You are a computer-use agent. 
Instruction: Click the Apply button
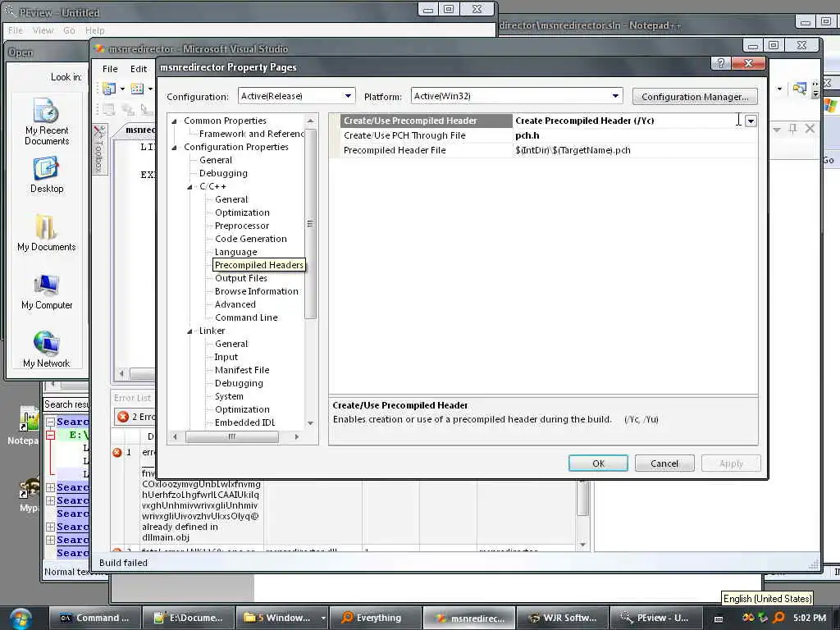tap(731, 463)
